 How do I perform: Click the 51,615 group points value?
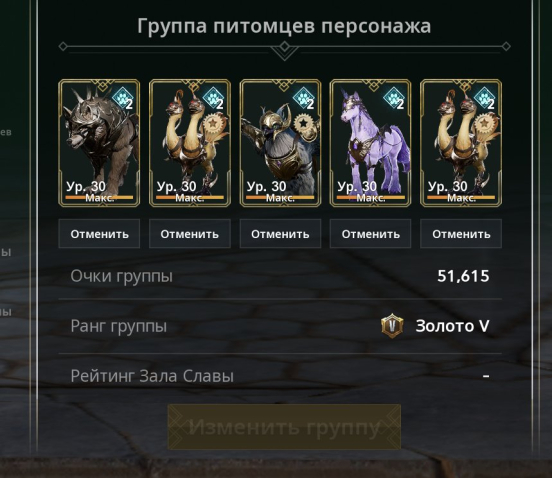coord(463,276)
